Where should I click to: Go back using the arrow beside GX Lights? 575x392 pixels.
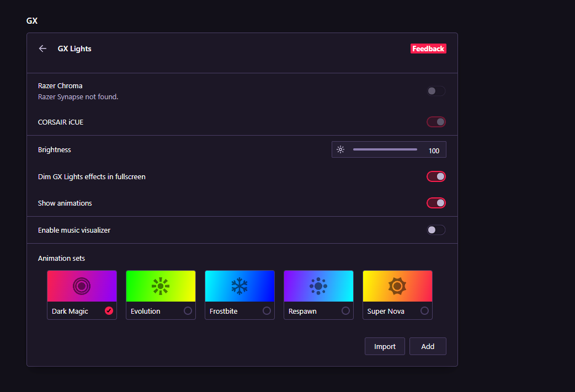pyautogui.click(x=42, y=49)
